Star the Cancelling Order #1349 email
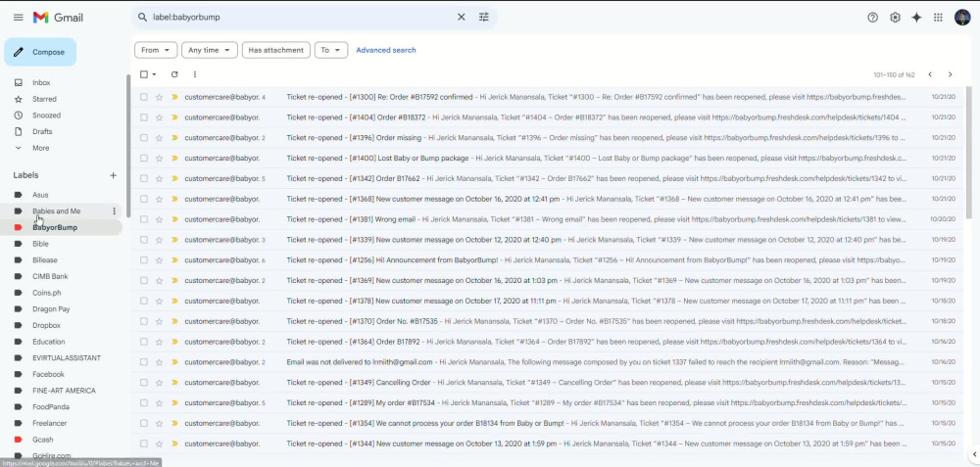The image size is (980, 467). (160, 382)
